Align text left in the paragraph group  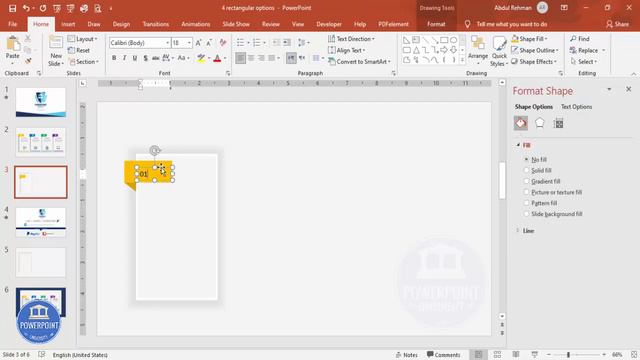pos(240,58)
